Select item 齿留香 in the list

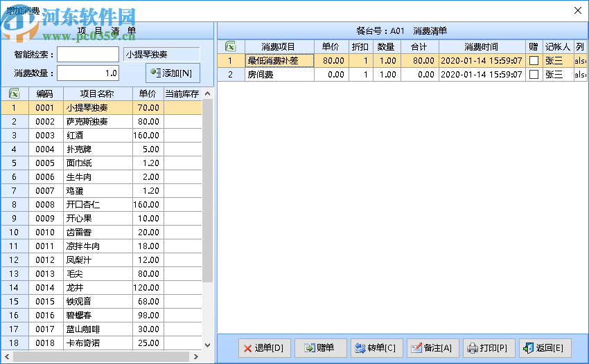[98, 233]
